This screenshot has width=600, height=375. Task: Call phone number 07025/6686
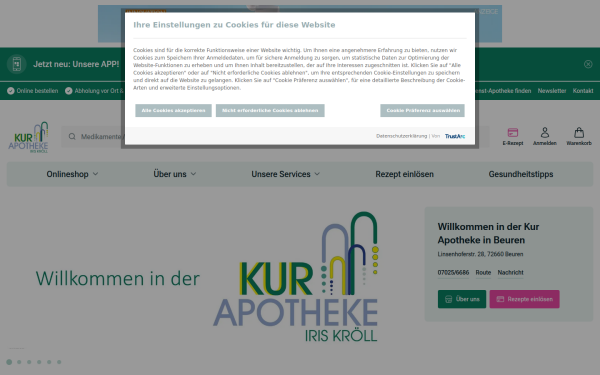453,272
